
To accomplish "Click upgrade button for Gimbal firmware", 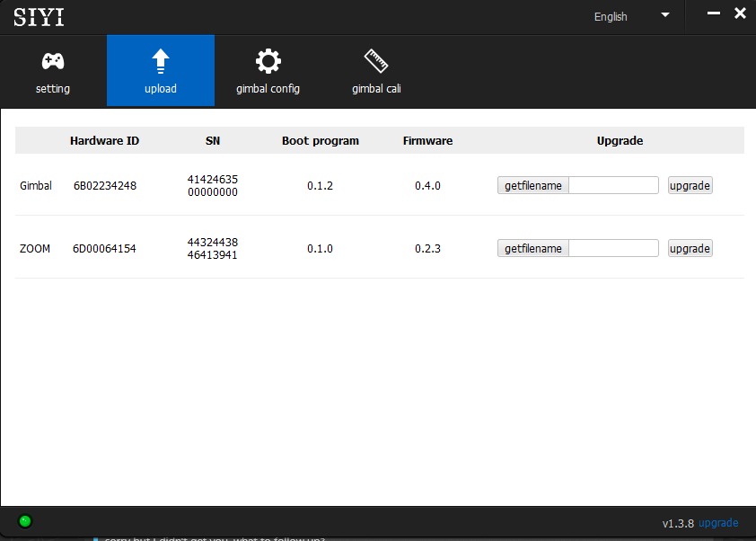I will [x=690, y=185].
